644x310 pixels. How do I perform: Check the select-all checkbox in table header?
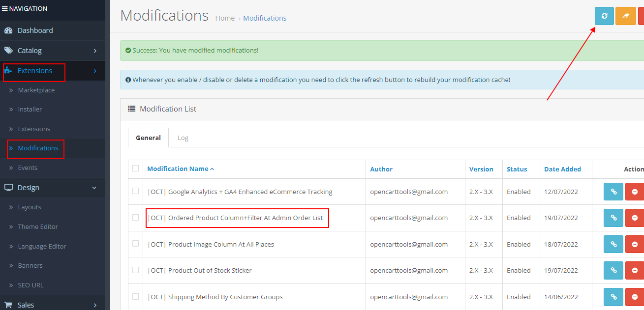135,168
